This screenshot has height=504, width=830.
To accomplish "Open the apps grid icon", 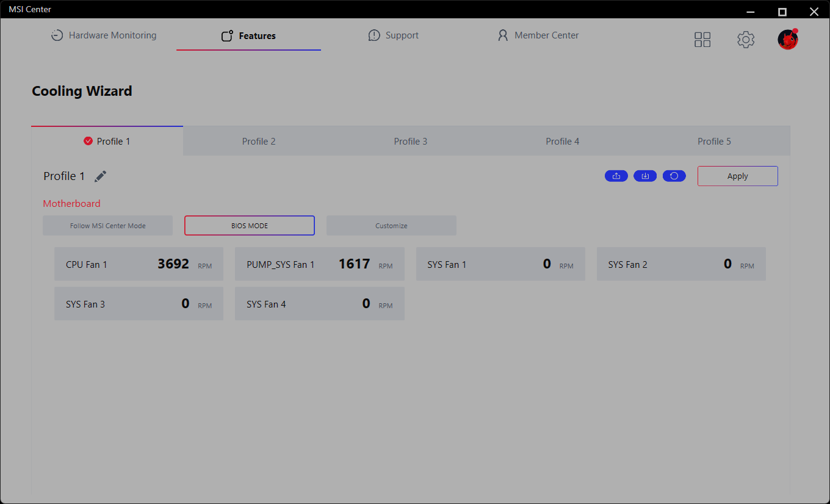I will coord(702,40).
